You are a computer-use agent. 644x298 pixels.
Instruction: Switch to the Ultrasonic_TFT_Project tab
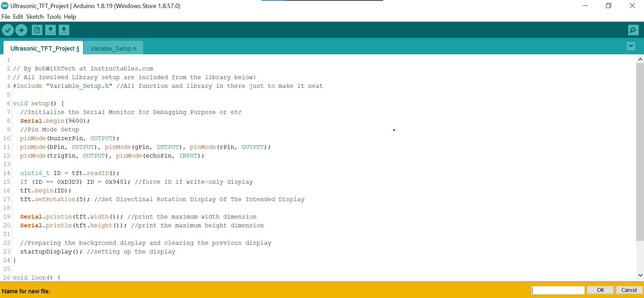tap(43, 48)
